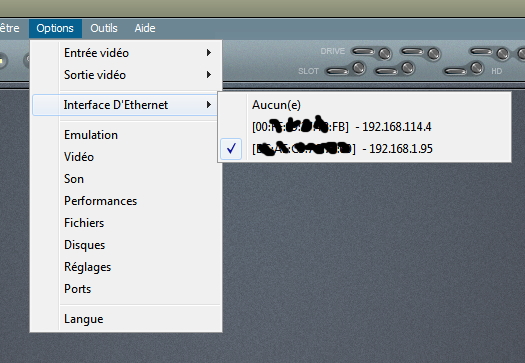Open the Langue menu entry
Viewport: 525px width, 363px height.
pos(126,319)
